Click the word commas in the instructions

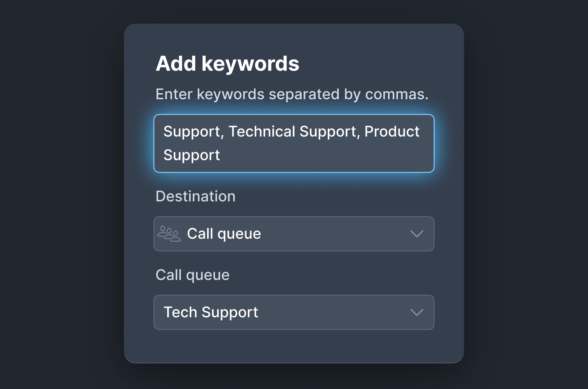pyautogui.click(x=396, y=94)
